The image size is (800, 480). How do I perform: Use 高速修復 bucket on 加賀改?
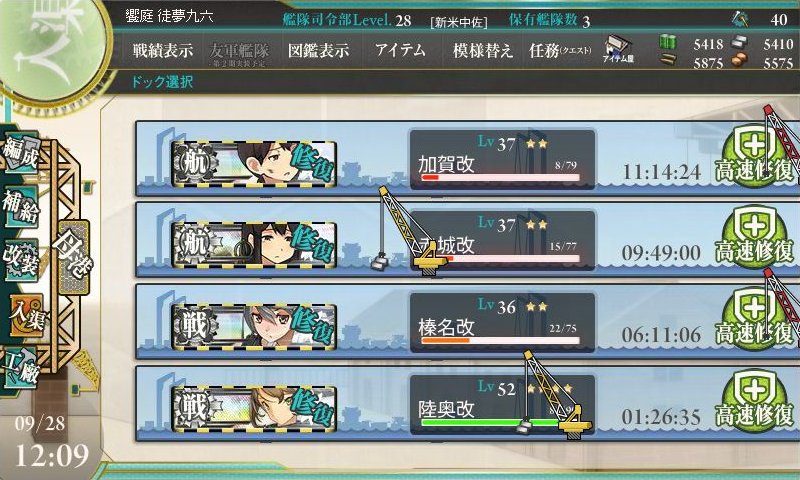(x=754, y=157)
